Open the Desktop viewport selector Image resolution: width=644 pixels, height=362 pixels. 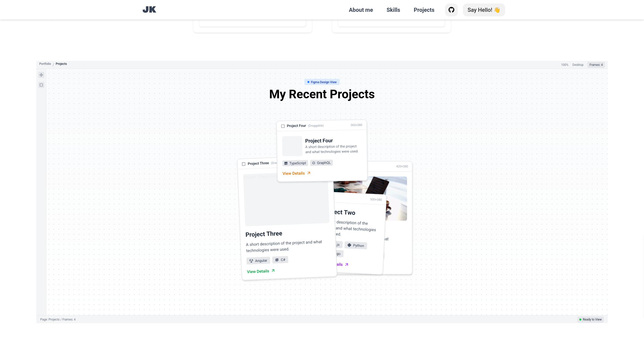pyautogui.click(x=578, y=65)
